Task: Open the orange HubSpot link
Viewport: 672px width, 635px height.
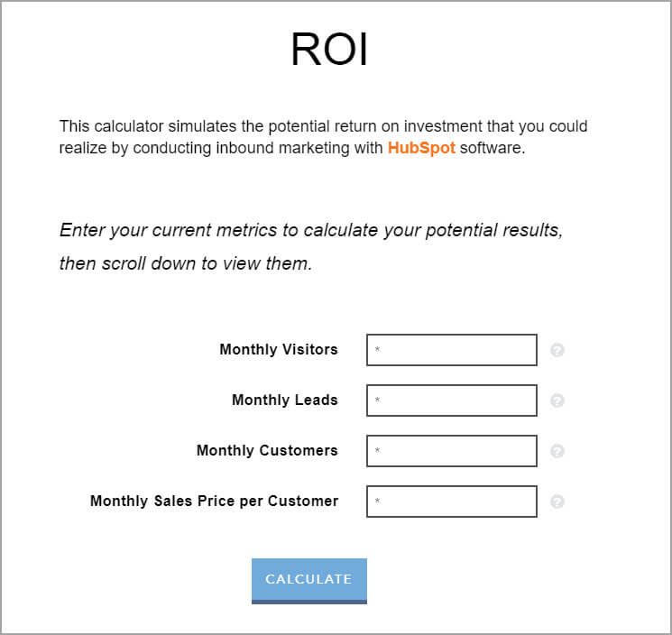Action: 421,148
